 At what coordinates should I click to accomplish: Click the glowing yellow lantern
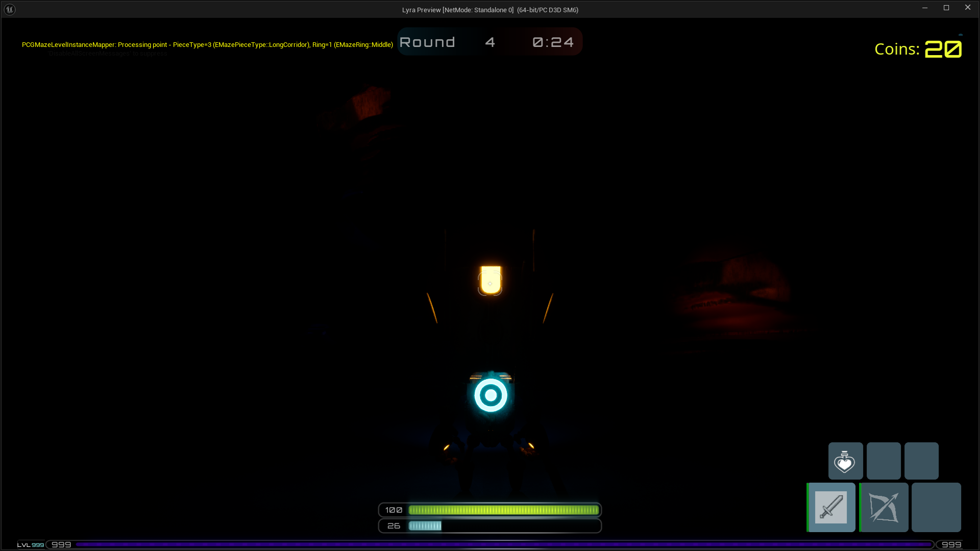click(x=491, y=280)
